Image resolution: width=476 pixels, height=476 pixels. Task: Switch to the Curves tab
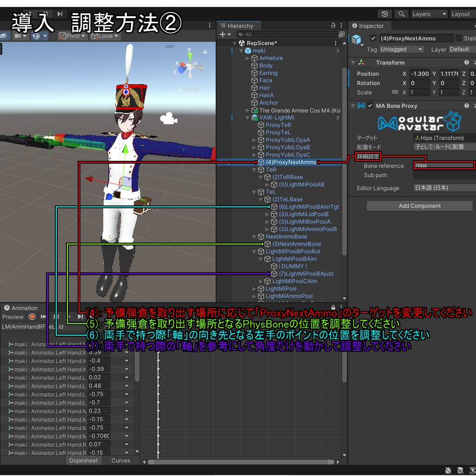click(x=120, y=461)
